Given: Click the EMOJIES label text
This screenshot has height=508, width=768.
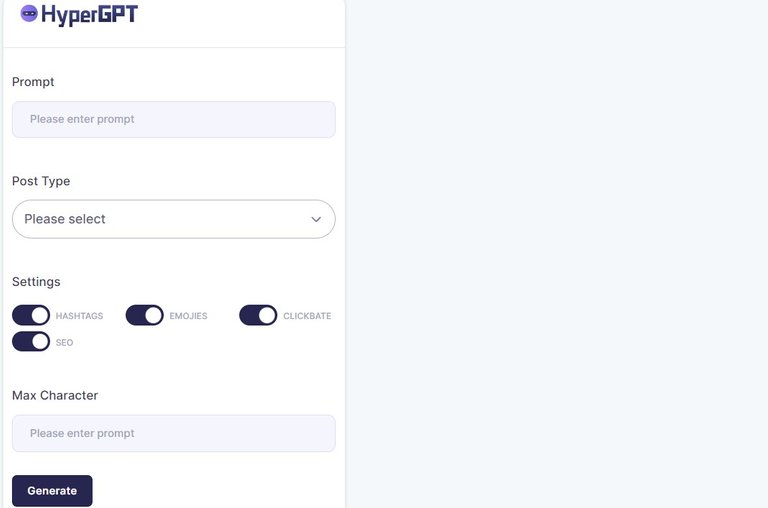Looking at the screenshot, I should tap(189, 316).
